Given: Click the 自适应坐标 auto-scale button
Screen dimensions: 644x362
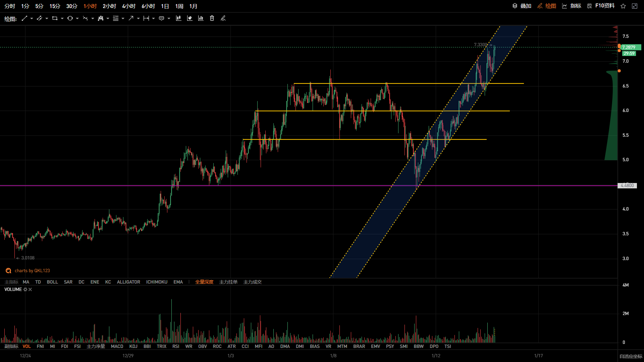Looking at the screenshot, I should 631,356.
